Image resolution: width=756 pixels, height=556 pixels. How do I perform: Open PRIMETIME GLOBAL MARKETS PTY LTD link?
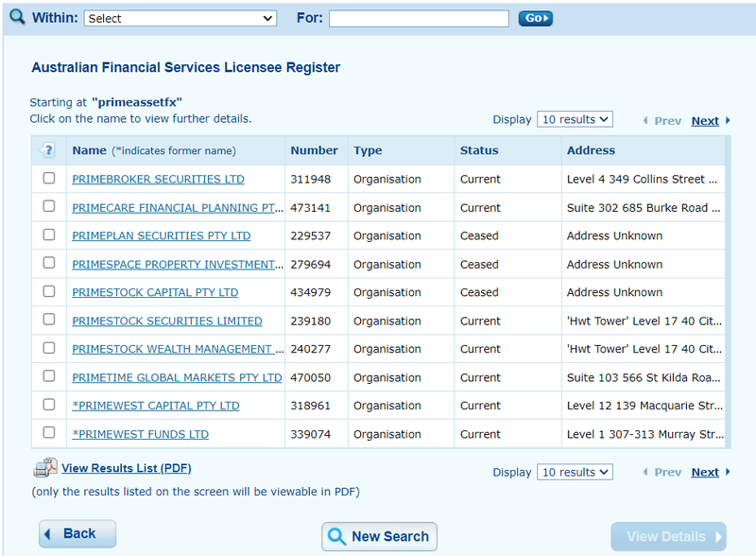pos(177,377)
